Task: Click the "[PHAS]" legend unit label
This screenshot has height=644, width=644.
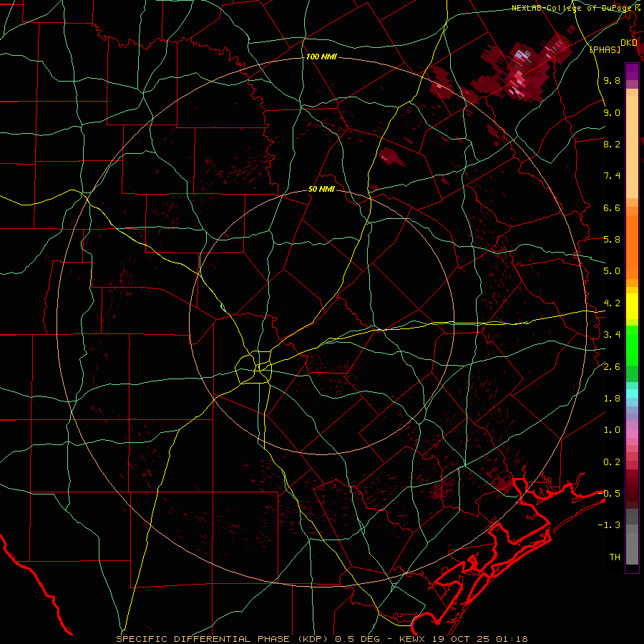Action: click(605, 49)
